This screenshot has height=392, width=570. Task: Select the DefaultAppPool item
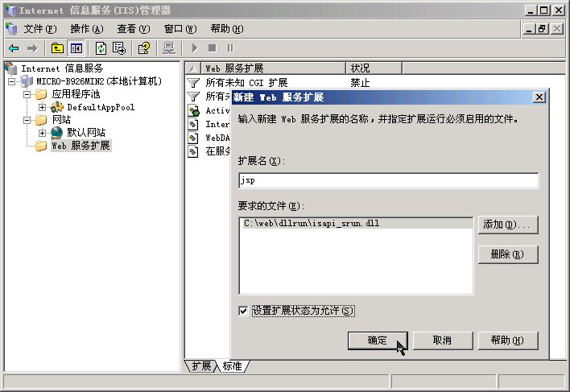point(101,107)
